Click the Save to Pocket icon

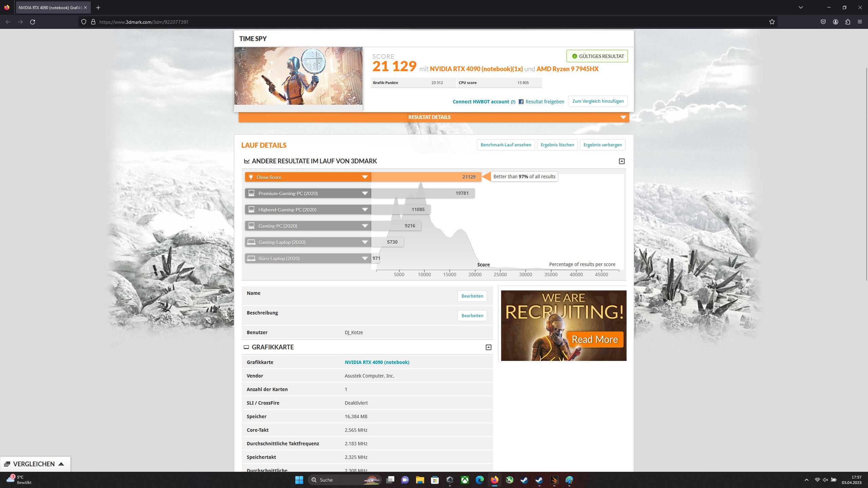823,22
